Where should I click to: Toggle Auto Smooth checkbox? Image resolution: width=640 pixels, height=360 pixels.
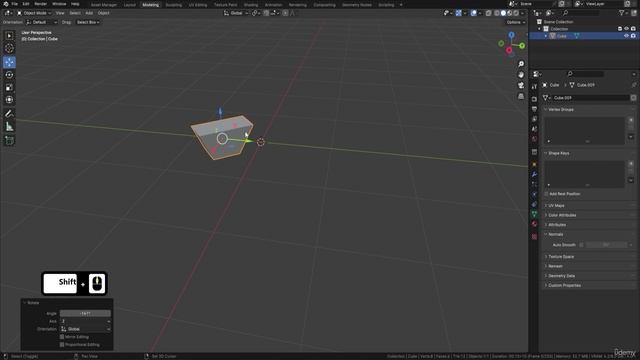click(x=582, y=245)
